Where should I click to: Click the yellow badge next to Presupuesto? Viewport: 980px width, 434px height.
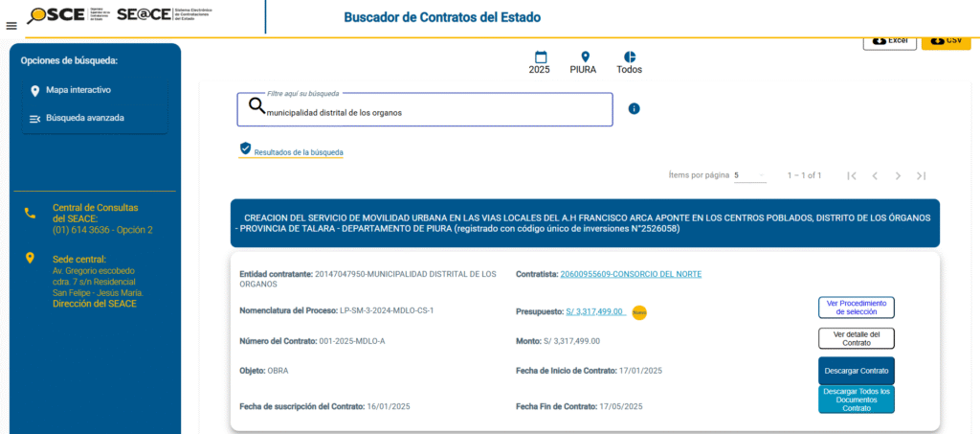[639, 311]
